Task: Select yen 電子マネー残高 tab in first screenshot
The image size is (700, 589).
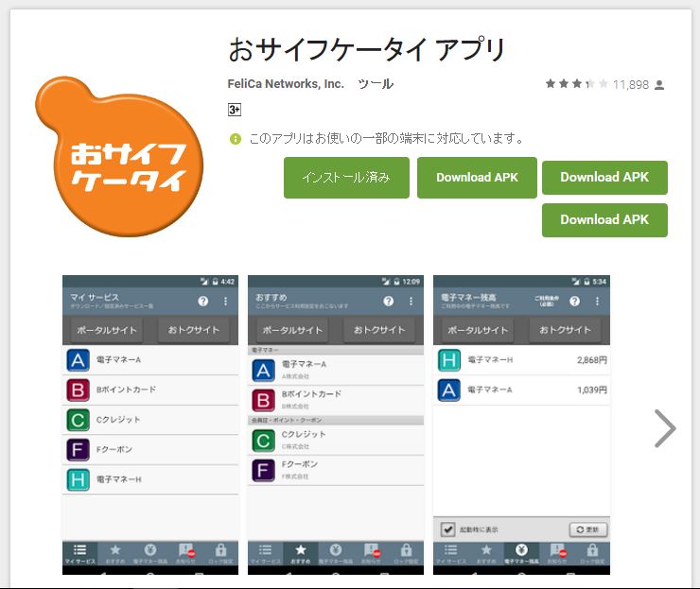Action: pos(150,553)
